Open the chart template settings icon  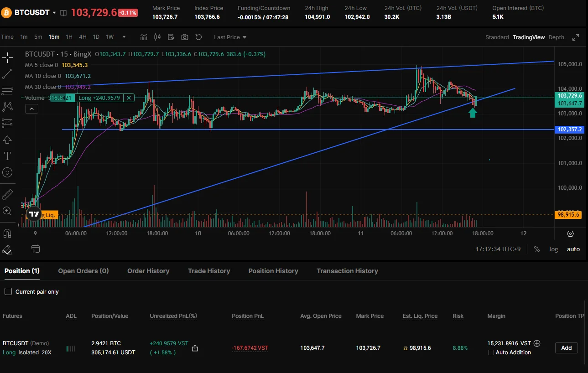point(172,37)
